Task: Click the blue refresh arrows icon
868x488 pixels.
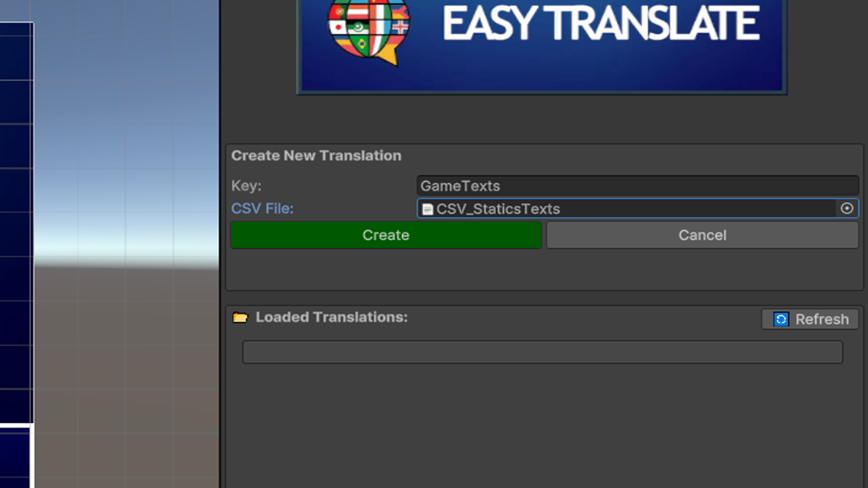Action: coord(781,319)
